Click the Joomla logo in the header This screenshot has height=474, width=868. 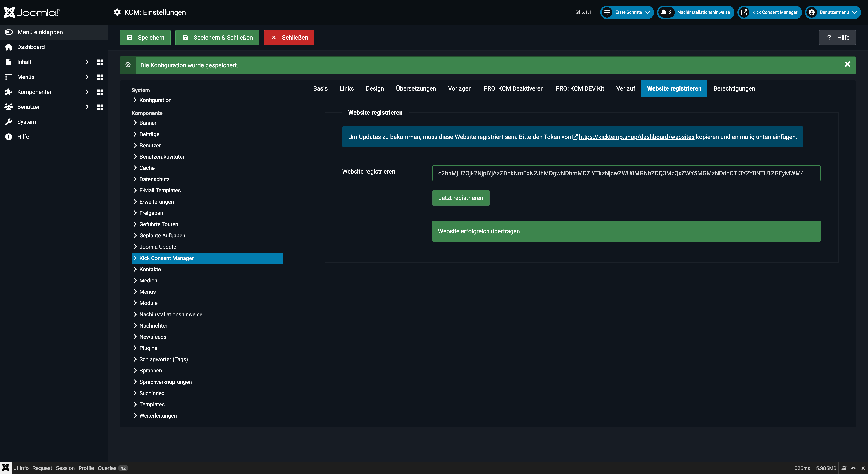tap(32, 12)
